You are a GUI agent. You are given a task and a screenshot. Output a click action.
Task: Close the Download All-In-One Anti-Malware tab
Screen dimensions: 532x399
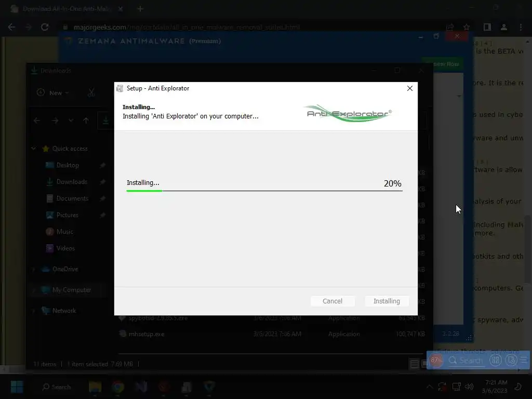121,9
